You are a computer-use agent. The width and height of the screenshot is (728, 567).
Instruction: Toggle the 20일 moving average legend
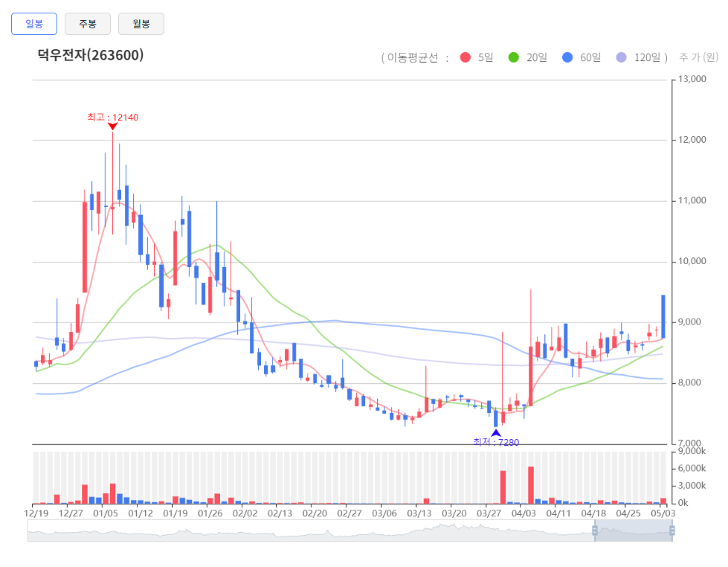528,57
